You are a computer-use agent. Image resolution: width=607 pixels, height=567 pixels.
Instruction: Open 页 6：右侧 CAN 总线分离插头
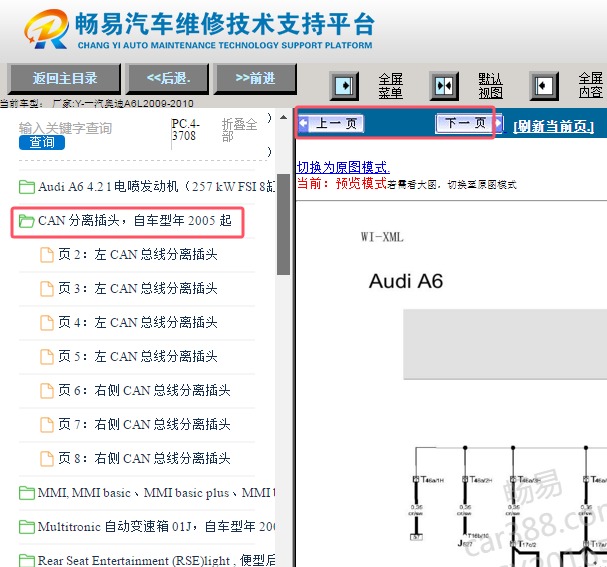tap(144, 391)
